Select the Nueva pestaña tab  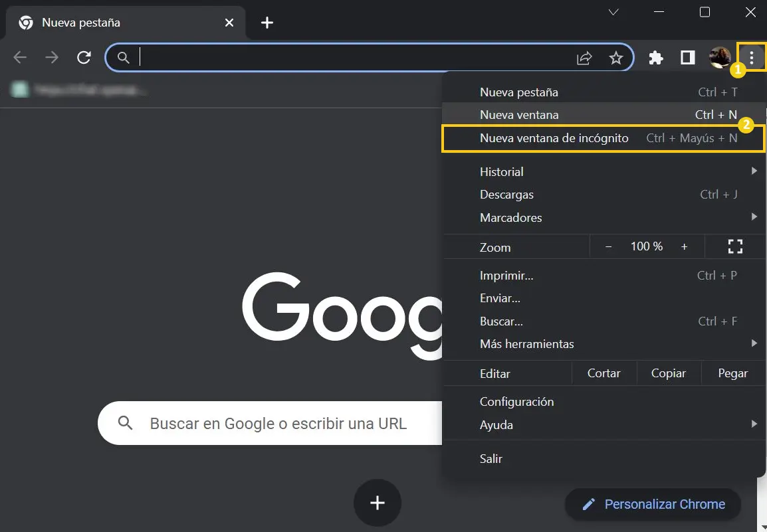coord(125,23)
